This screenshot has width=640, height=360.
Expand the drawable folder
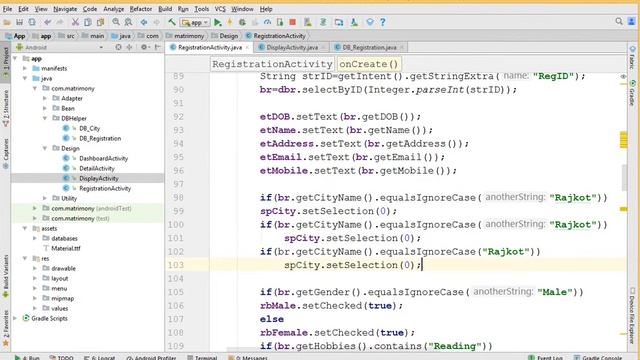35,269
